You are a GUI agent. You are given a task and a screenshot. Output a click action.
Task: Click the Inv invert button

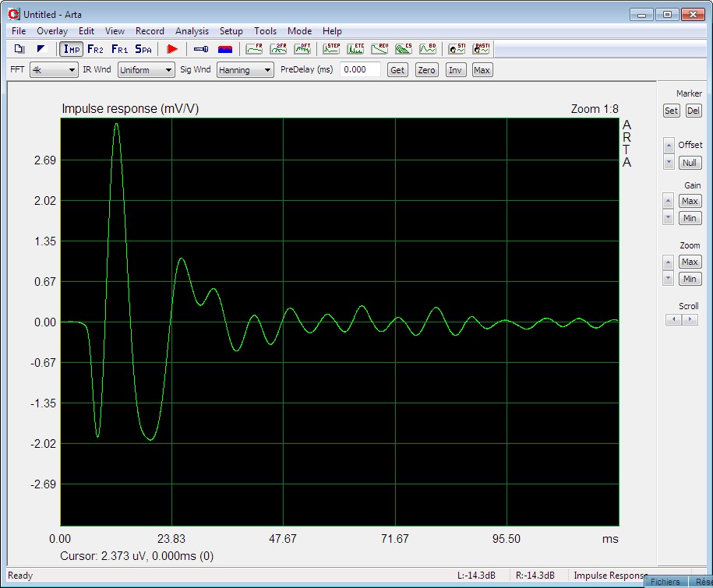click(x=455, y=70)
